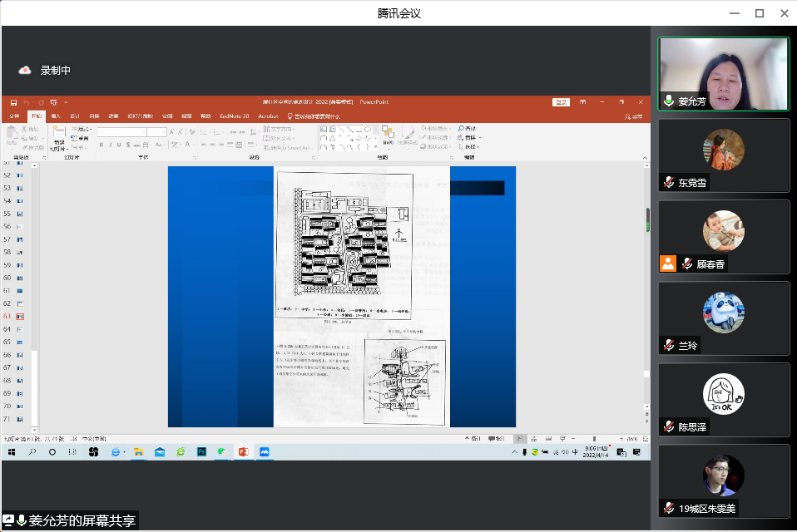Open the Select (选择) dropdown in Editing

point(470,147)
